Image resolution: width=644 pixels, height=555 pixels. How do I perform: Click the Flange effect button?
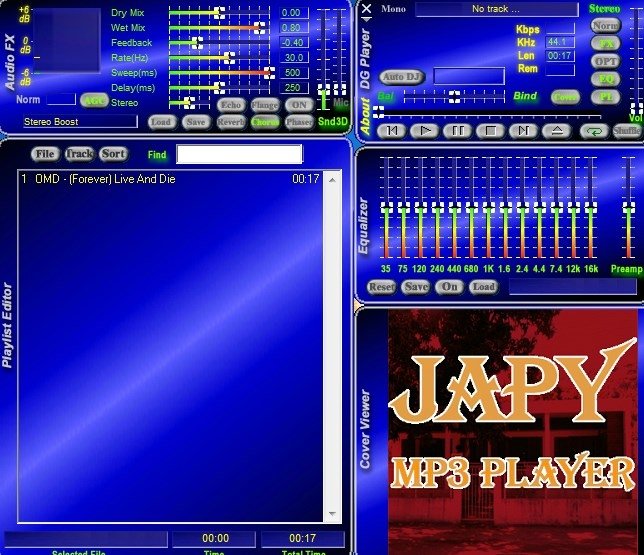pyautogui.click(x=265, y=105)
